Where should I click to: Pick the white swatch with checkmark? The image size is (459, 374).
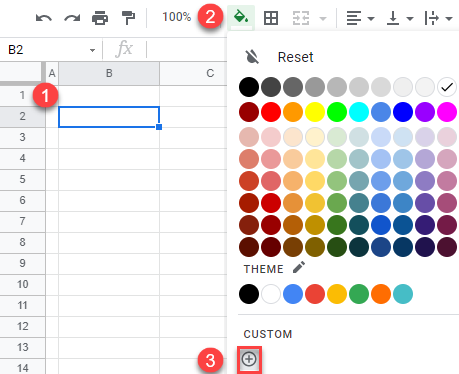click(447, 87)
